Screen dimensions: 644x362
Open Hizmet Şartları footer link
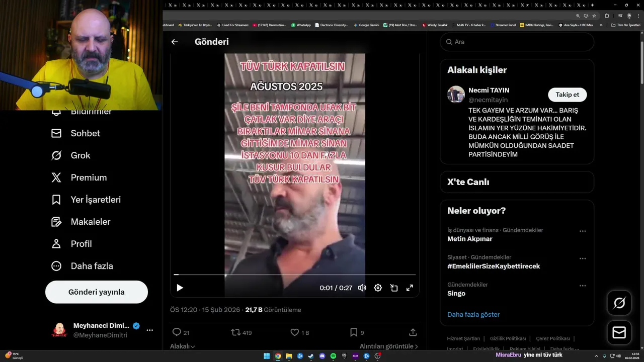(463, 338)
